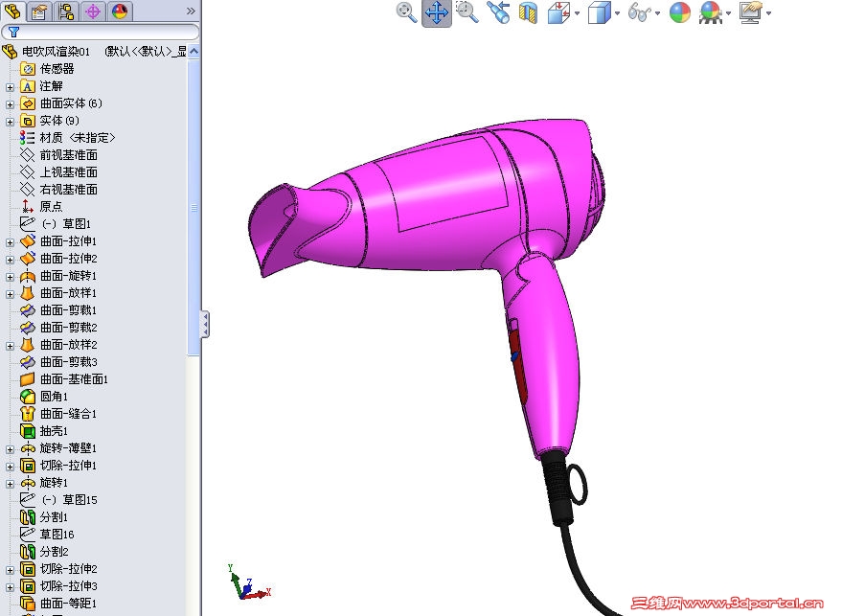
Task: Click the feature tree vertical scrollbar thumb
Action: coord(193,207)
